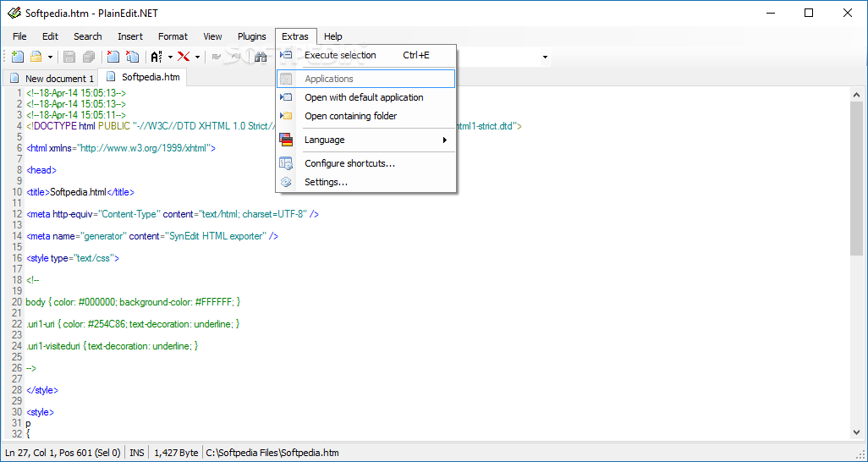The image size is (868, 462).
Task: Click the file path in status bar
Action: [x=272, y=453]
